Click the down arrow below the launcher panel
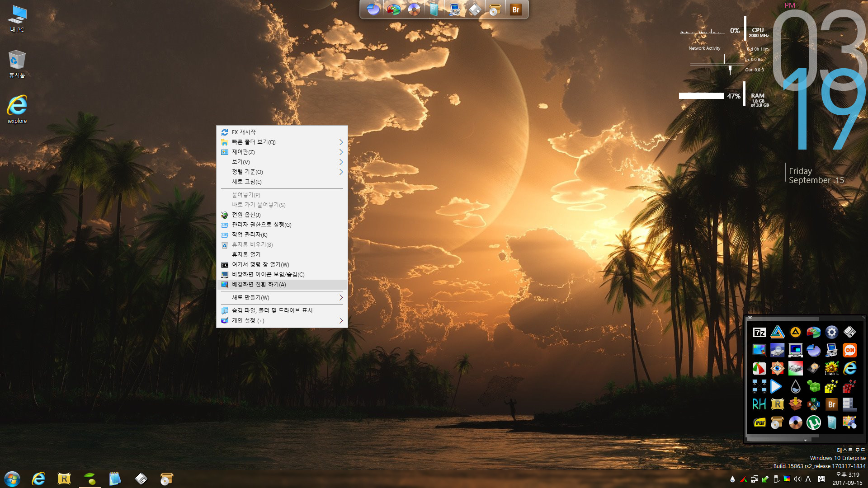The width and height of the screenshot is (868, 488). (805, 440)
